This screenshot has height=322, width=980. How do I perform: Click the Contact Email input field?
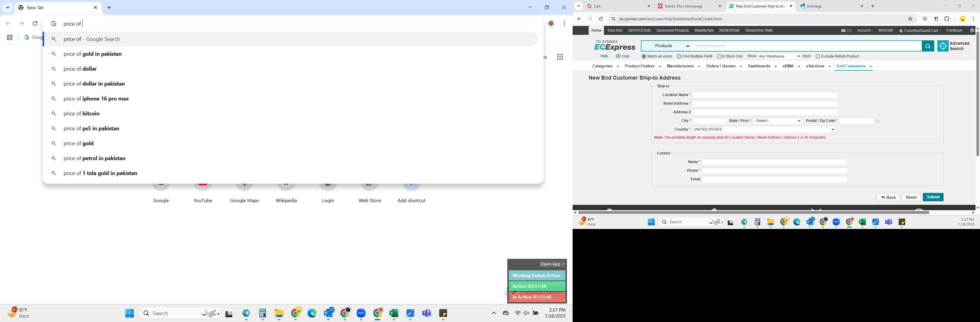[774, 179]
